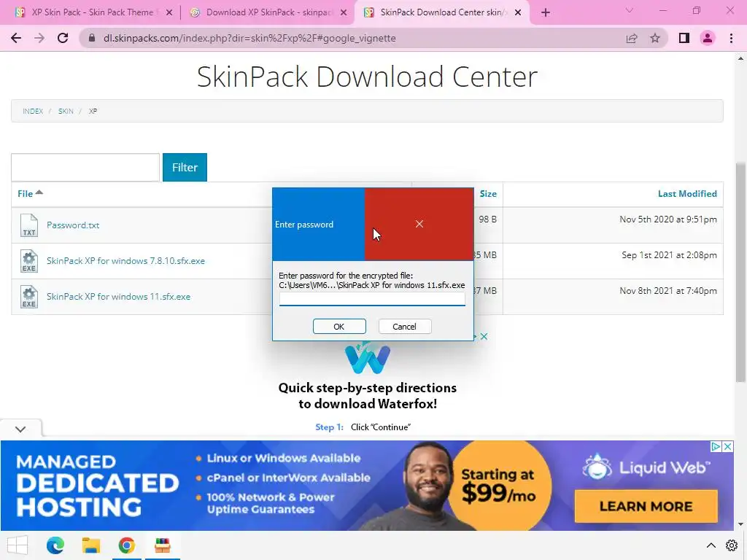Switch to Download XP SkinPack tab
The height and width of the screenshot is (560, 747).
click(269, 12)
